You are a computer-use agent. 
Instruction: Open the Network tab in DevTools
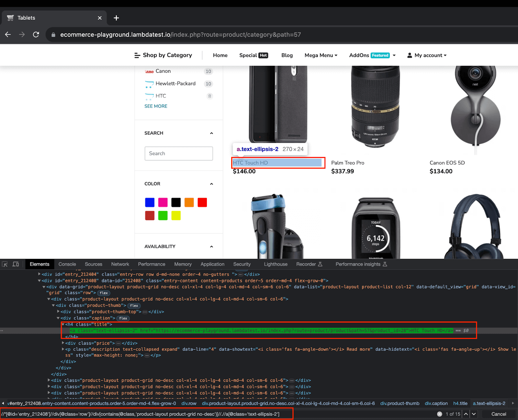click(x=120, y=264)
